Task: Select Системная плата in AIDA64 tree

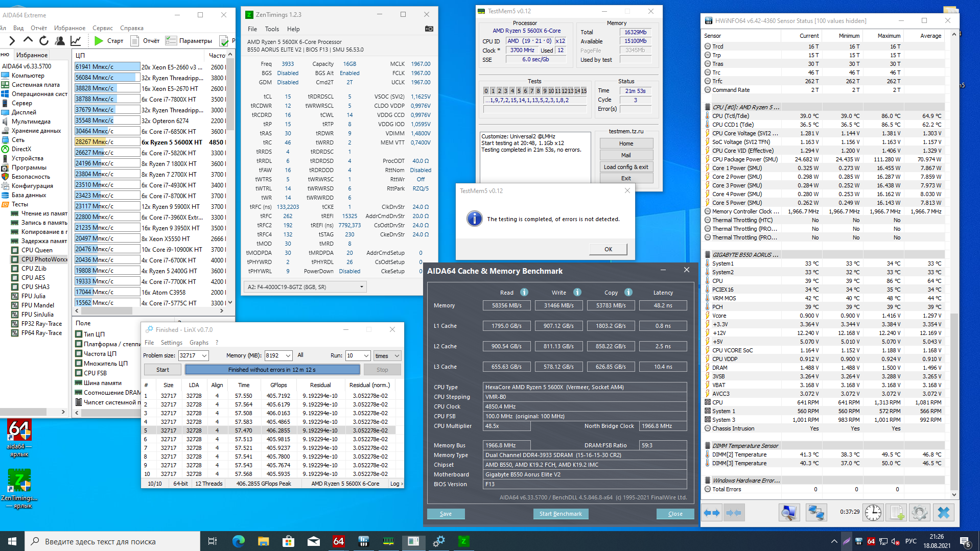Action: 36,85
